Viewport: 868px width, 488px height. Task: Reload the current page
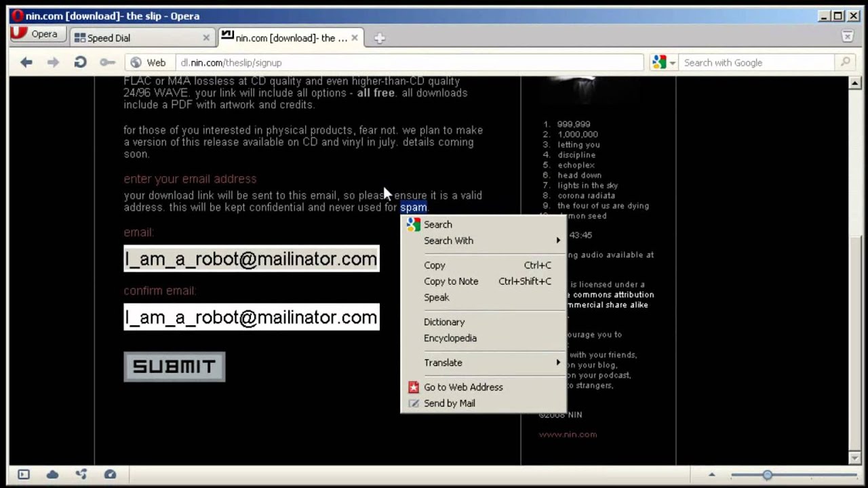pyautogui.click(x=80, y=62)
